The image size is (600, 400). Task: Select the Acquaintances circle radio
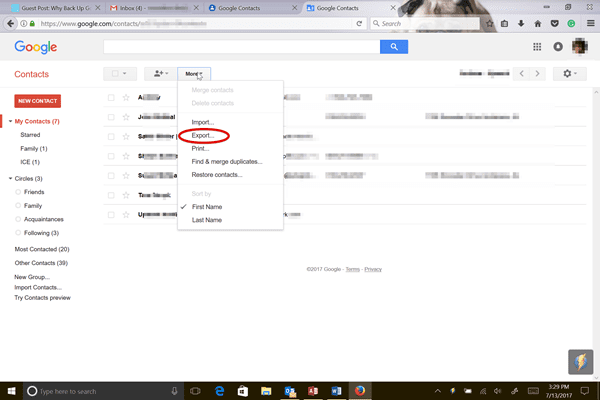click(x=18, y=219)
